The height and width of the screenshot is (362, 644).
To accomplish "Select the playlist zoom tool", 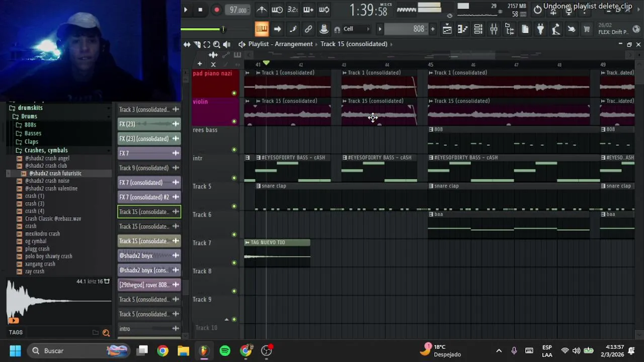I will (x=216, y=44).
